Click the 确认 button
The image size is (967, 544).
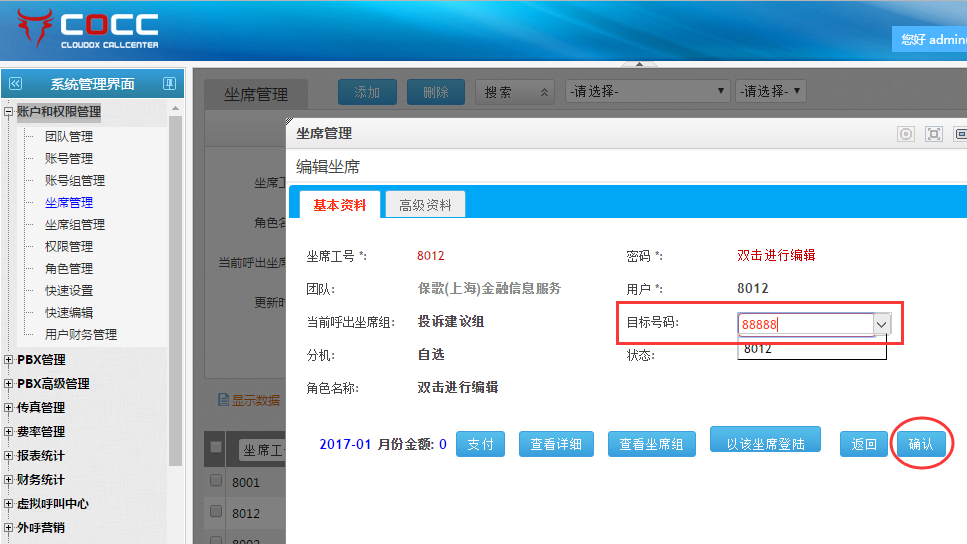[x=920, y=444]
